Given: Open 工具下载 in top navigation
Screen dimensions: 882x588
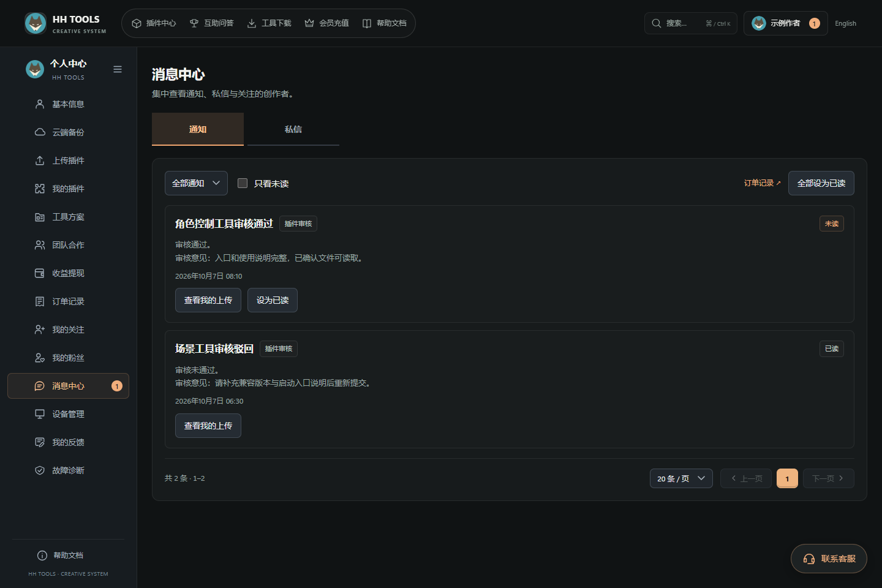Looking at the screenshot, I should pyautogui.click(x=269, y=23).
